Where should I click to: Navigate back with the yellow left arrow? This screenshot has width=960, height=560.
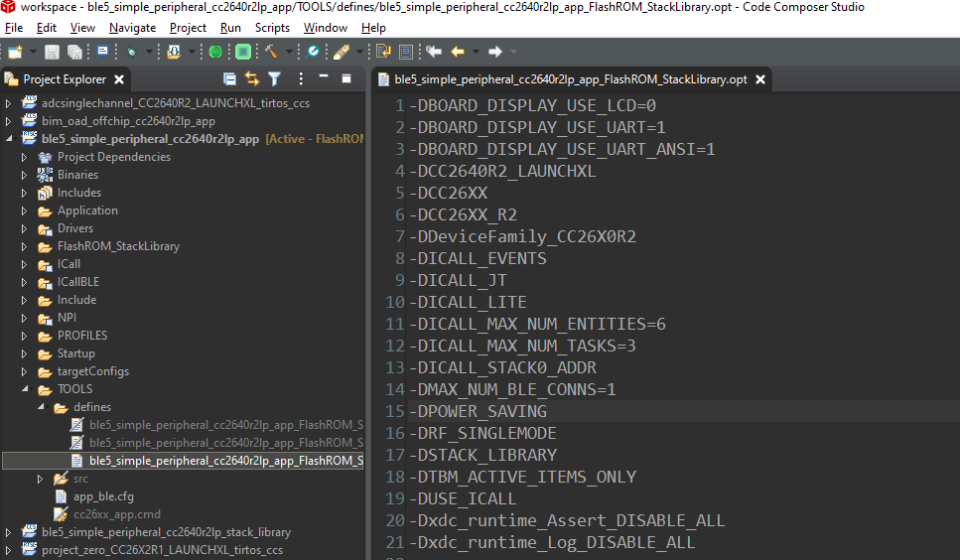tap(458, 52)
